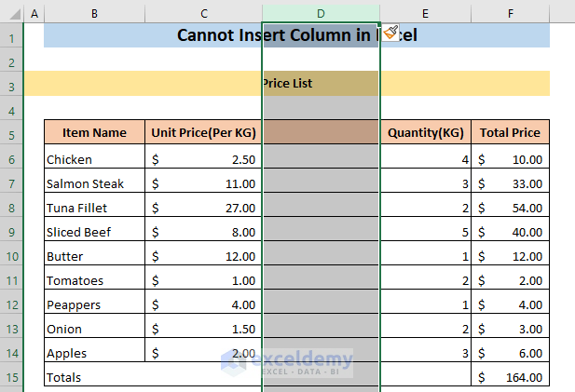The height and width of the screenshot is (392, 575).
Task: Select the 164.00 grand total cell
Action: [x=510, y=377]
